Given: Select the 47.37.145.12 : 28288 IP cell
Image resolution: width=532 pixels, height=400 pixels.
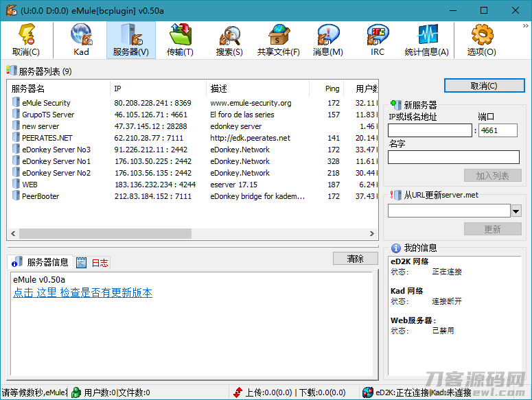Looking at the screenshot, I should tap(150, 126).
